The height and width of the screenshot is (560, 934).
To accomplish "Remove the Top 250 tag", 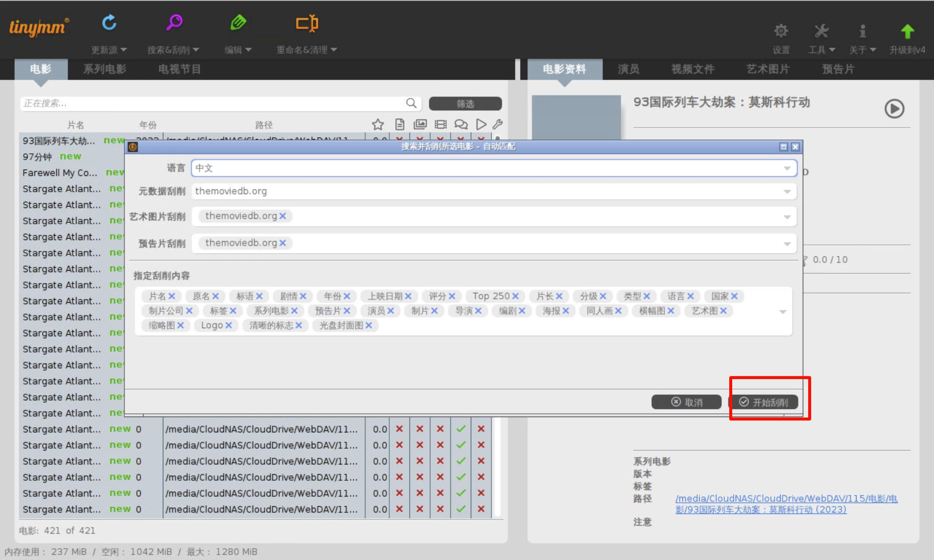I will pyautogui.click(x=515, y=296).
